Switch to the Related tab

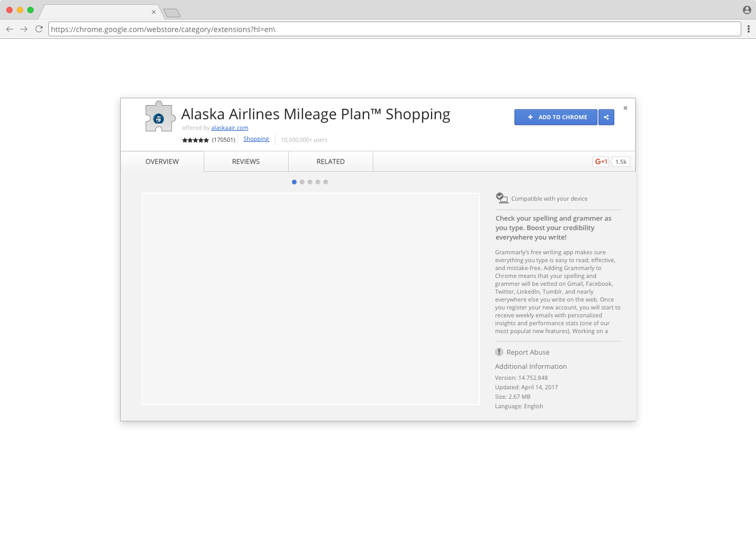pyautogui.click(x=331, y=161)
